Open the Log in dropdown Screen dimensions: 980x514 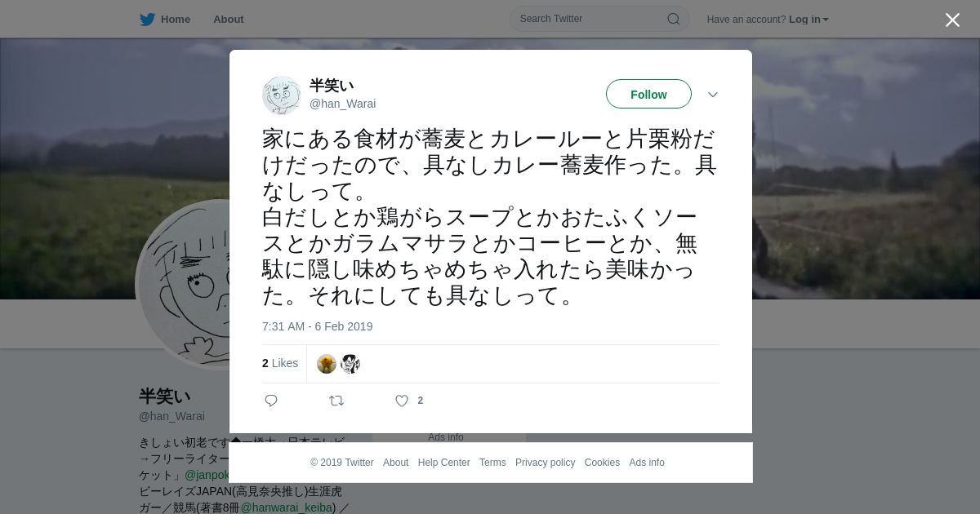click(808, 20)
